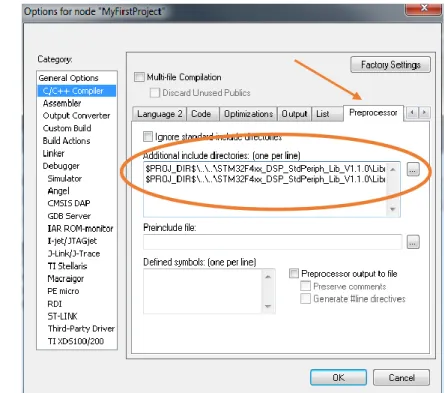Enable Preprocessor output to file
Image resolution: width=445 pixels, height=393 pixels.
(x=294, y=273)
